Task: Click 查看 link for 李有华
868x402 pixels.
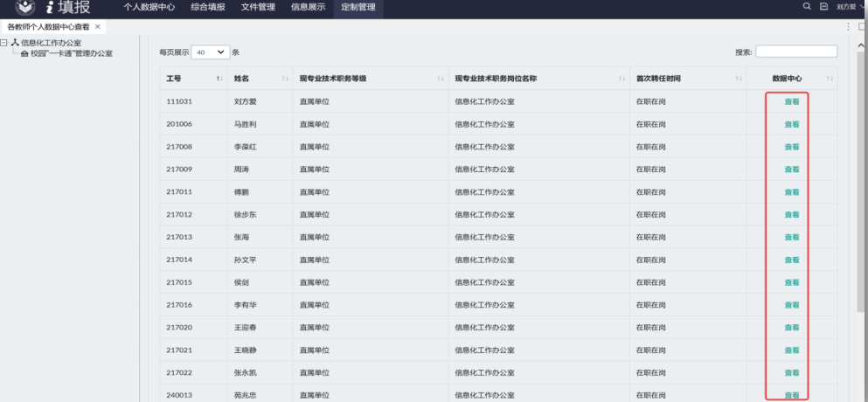Action: tap(791, 305)
